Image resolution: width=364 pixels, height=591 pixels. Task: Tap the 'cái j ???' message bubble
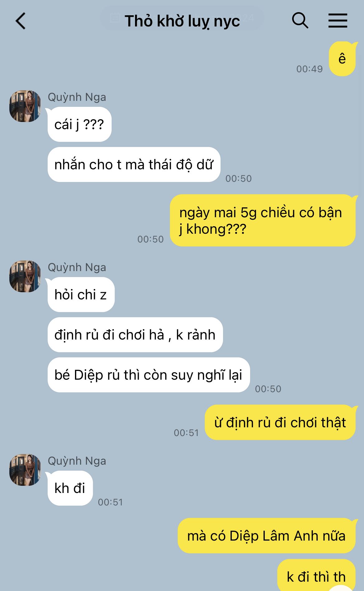[79, 124]
